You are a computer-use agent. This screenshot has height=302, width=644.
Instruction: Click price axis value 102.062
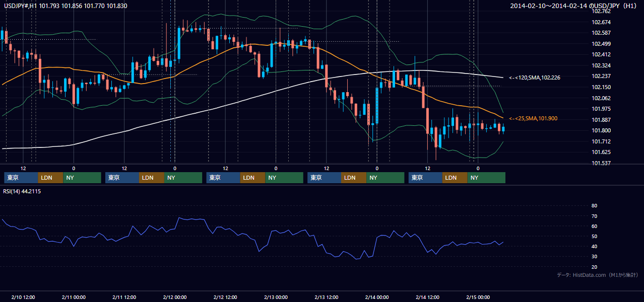pyautogui.click(x=600, y=98)
